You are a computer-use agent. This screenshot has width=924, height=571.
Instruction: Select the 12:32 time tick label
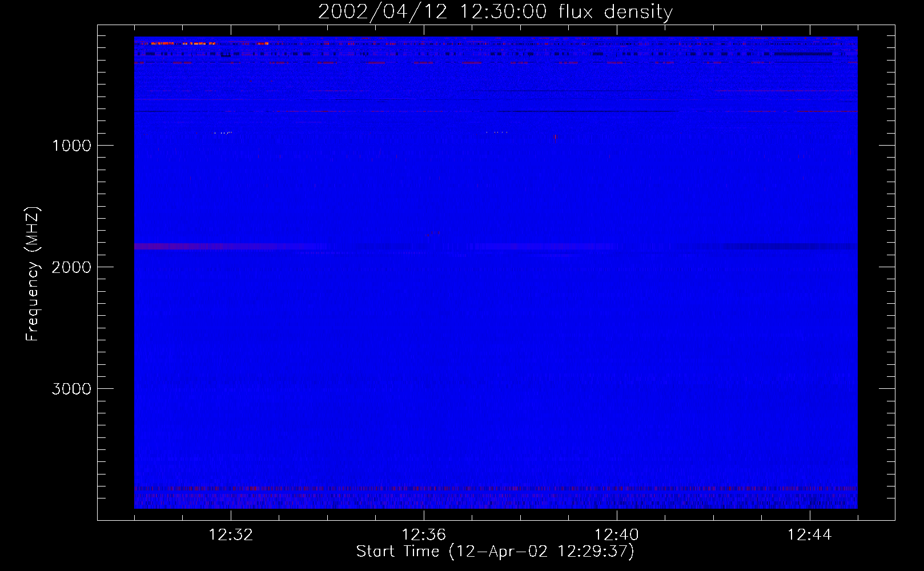(231, 535)
